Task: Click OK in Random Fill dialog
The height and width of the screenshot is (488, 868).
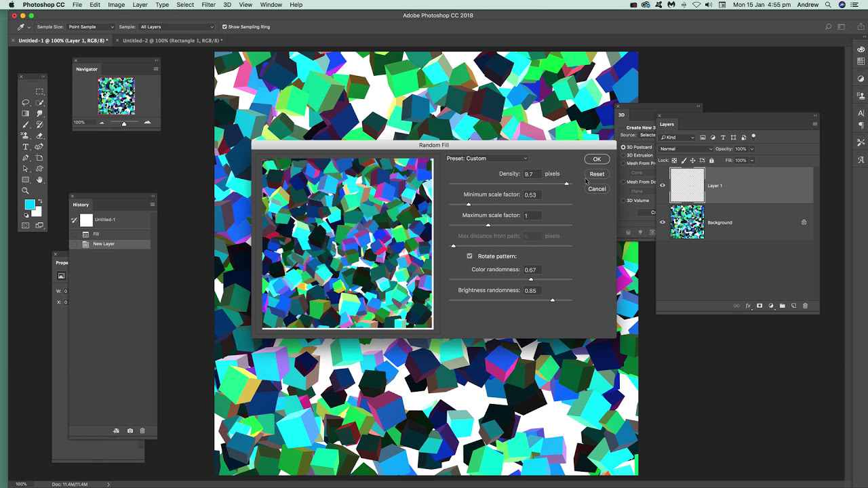Action: coord(597,159)
